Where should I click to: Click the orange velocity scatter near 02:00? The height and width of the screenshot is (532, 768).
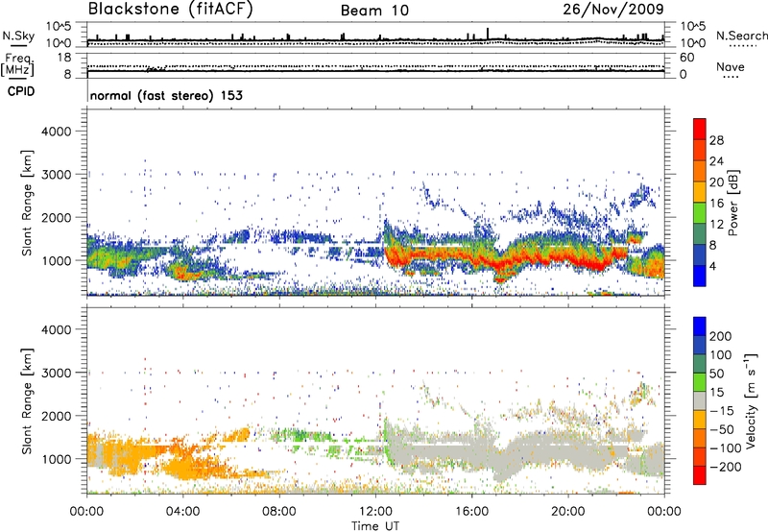click(132, 453)
